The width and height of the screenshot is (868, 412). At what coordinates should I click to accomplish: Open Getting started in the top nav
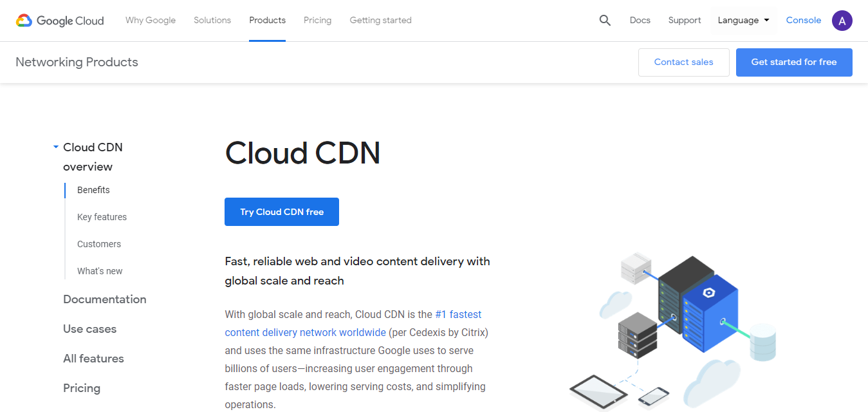[x=381, y=21]
